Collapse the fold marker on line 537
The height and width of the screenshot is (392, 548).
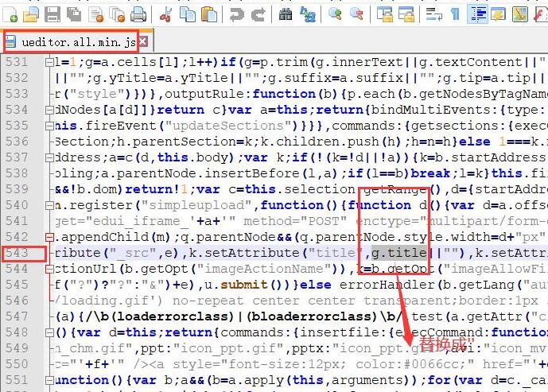point(49,157)
